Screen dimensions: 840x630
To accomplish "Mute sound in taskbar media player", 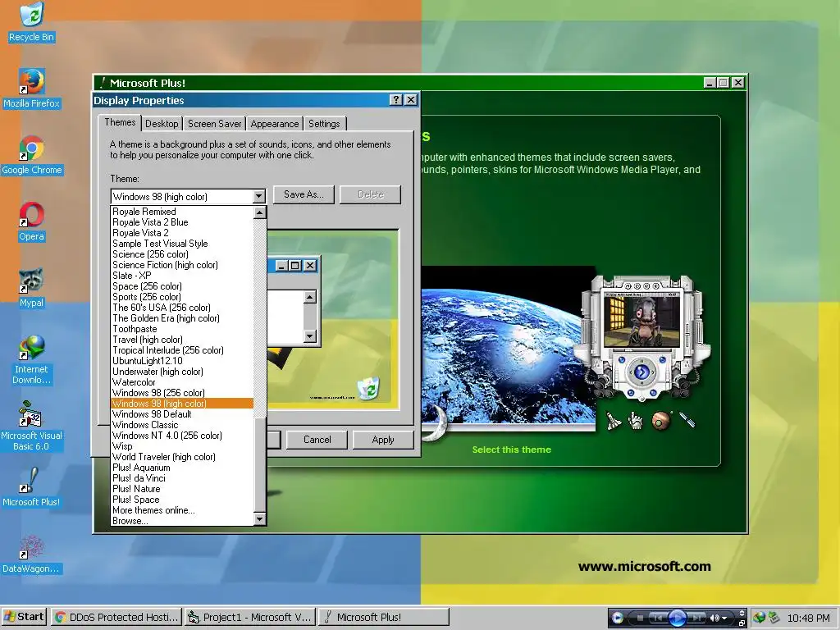I will 714,618.
